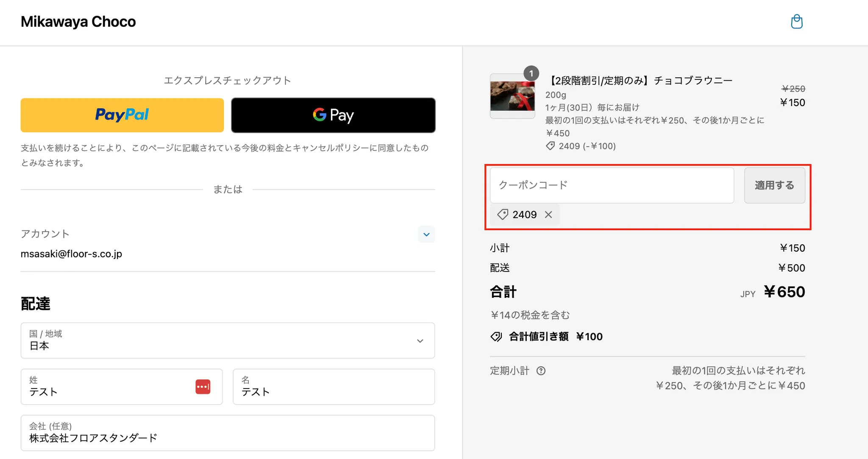The image size is (868, 459).
Task: Click the password manager icon in surname field
Action: [203, 387]
